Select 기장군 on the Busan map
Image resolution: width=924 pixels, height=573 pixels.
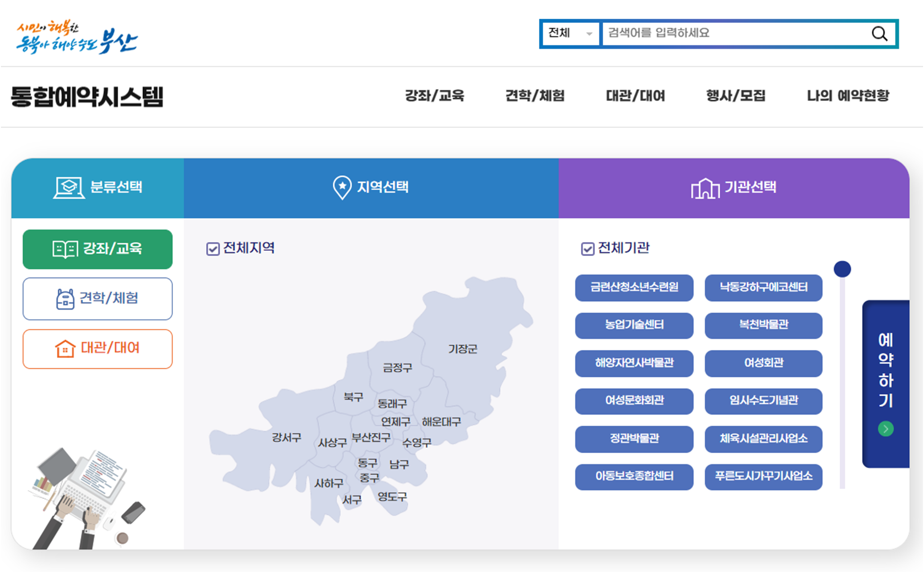pyautogui.click(x=462, y=349)
